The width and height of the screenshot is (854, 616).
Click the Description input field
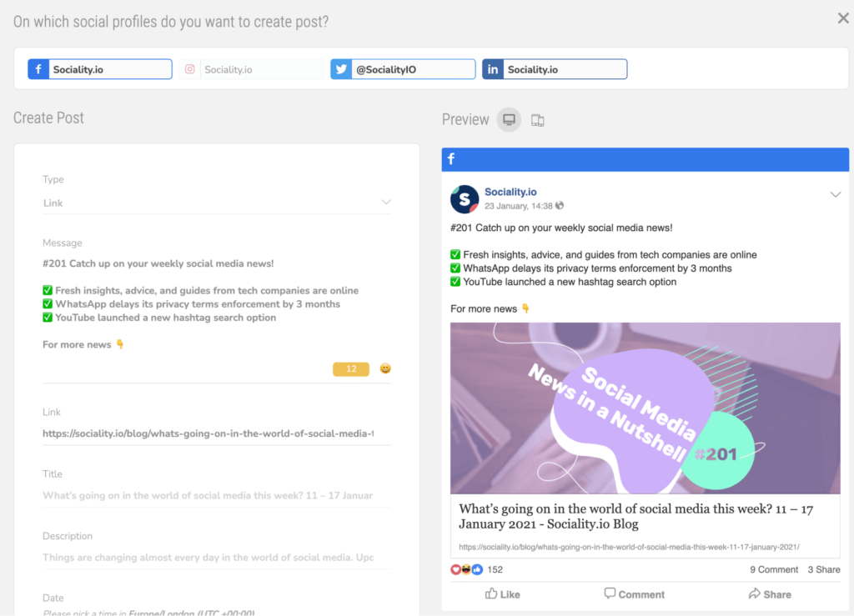pyautogui.click(x=217, y=557)
